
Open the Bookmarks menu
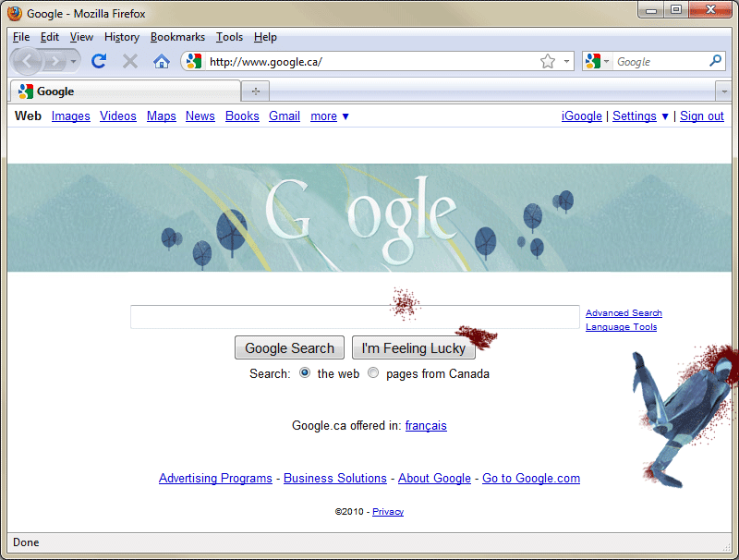177,37
